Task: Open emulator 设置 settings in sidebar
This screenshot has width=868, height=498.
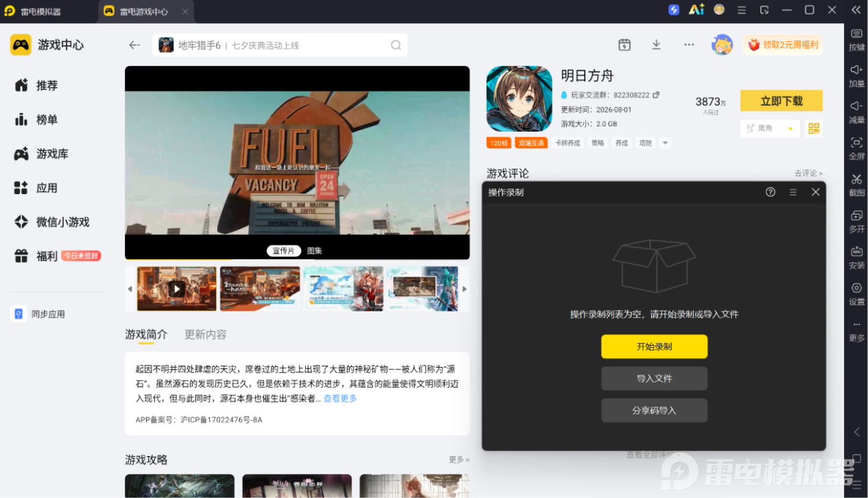Action: (x=856, y=294)
